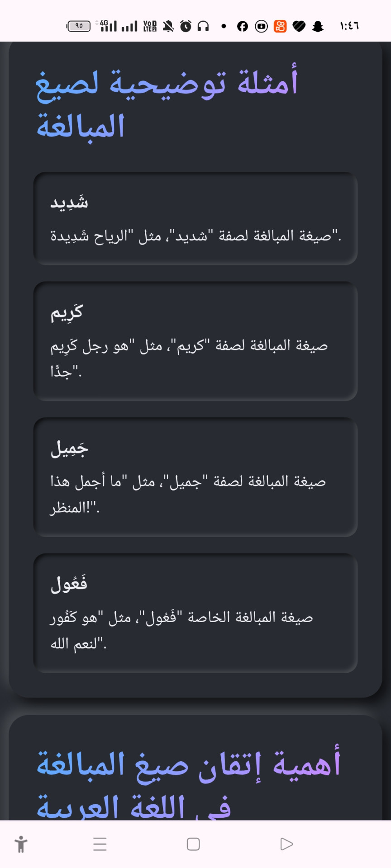Tap heading أمثلة توضيحية لصيغ المبالغة
The width and height of the screenshot is (391, 868).
coord(167,104)
